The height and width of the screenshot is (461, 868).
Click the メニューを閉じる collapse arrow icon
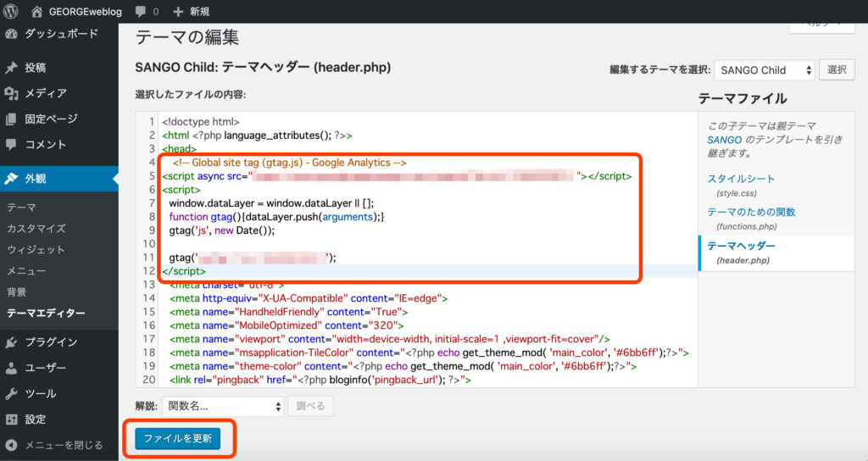coord(11,445)
